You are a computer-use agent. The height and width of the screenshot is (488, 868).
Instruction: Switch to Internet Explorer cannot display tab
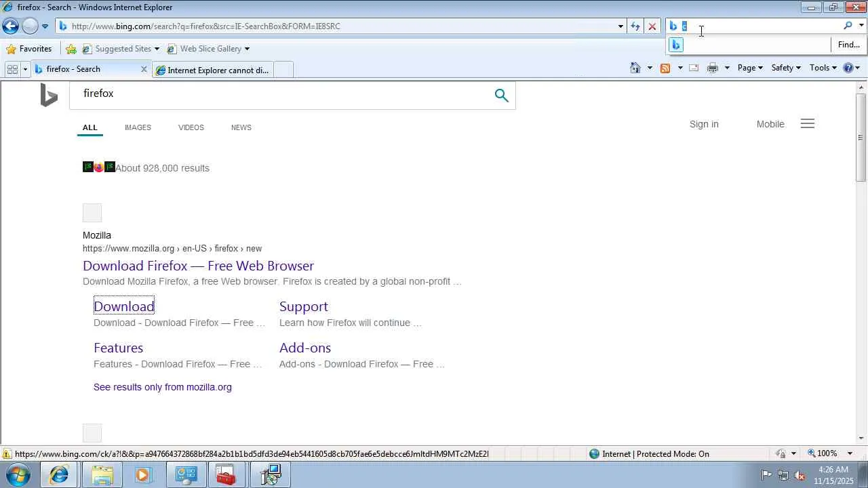[212, 70]
